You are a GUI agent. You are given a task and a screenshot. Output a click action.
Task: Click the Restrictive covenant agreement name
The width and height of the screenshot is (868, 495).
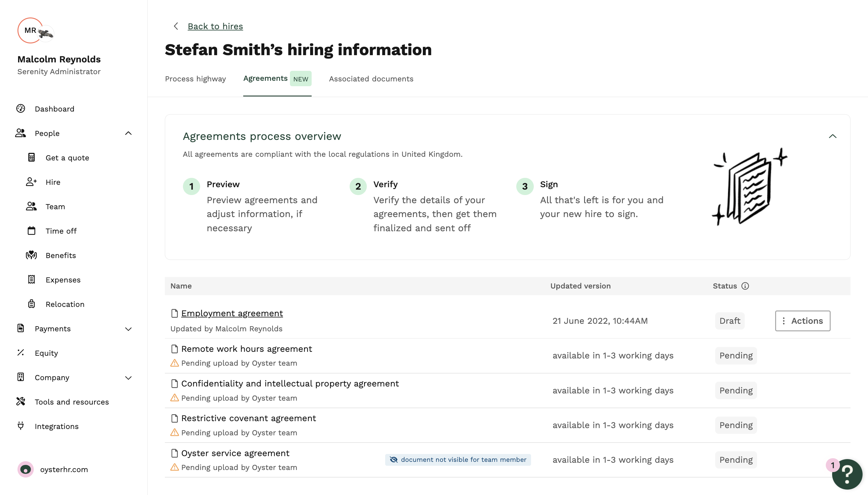pos(248,418)
